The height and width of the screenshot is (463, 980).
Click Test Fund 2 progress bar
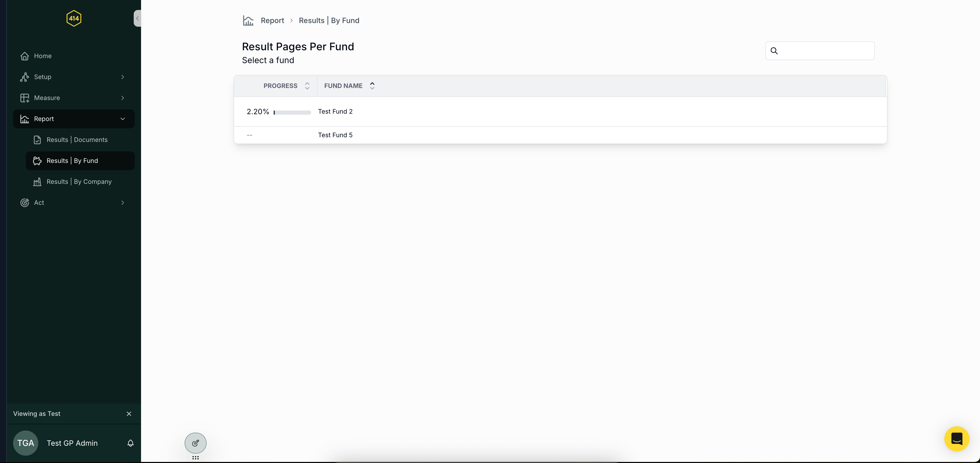click(292, 113)
